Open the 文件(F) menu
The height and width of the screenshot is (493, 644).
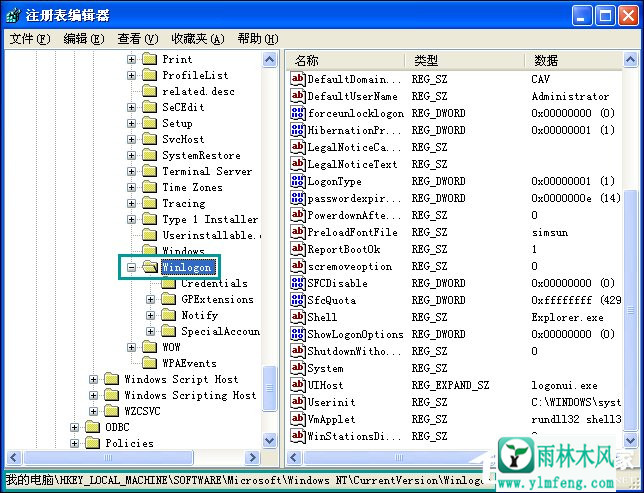pos(30,39)
